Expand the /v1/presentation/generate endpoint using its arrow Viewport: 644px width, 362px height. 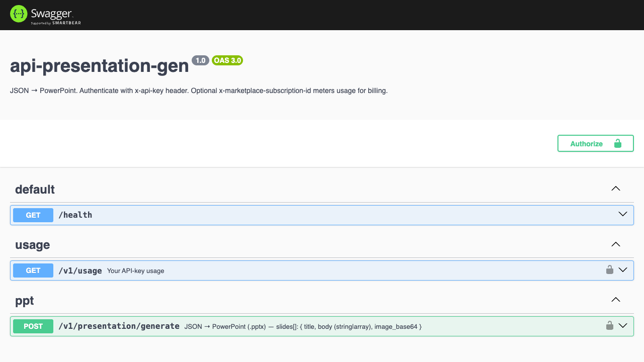point(623,326)
